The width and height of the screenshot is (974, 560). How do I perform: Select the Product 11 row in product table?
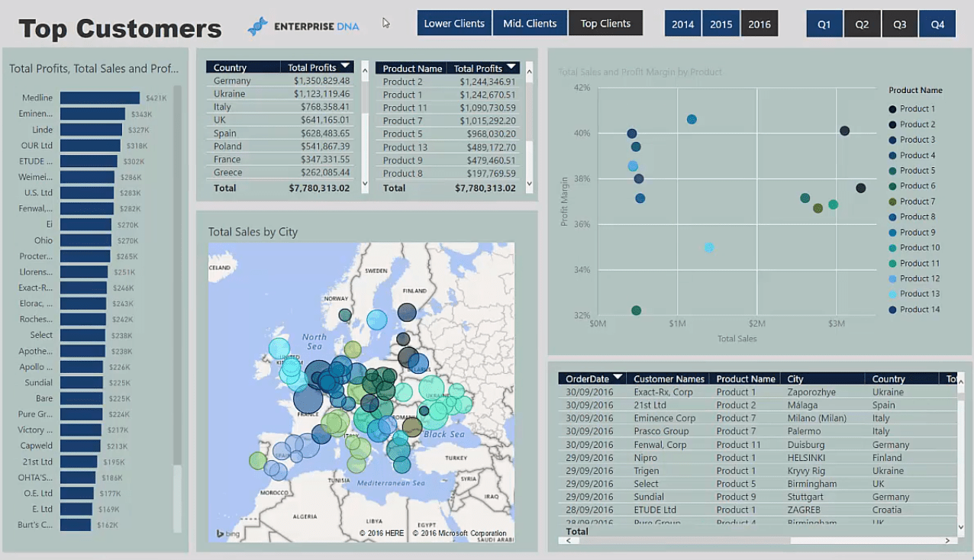[448, 108]
